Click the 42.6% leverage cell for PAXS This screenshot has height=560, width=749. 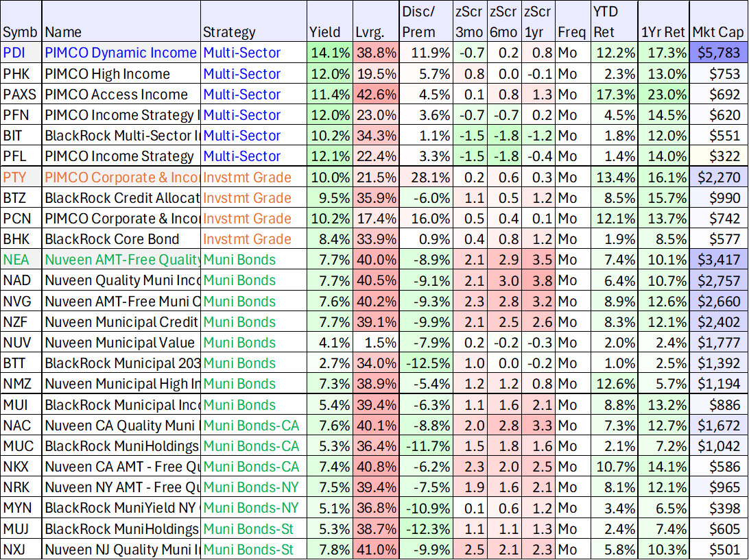pyautogui.click(x=376, y=94)
